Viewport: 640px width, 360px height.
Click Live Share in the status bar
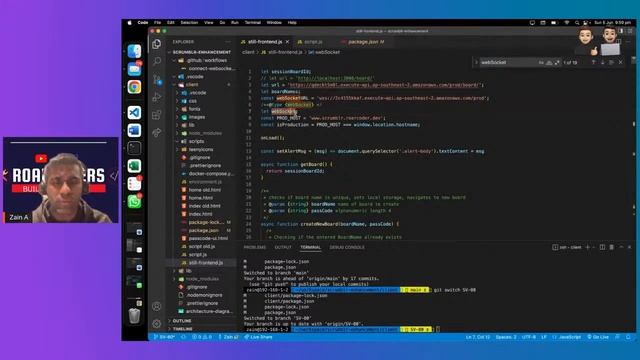pos(258,337)
